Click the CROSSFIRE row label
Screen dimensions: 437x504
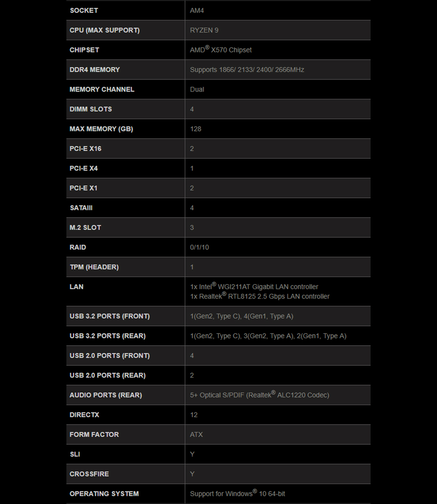89,474
